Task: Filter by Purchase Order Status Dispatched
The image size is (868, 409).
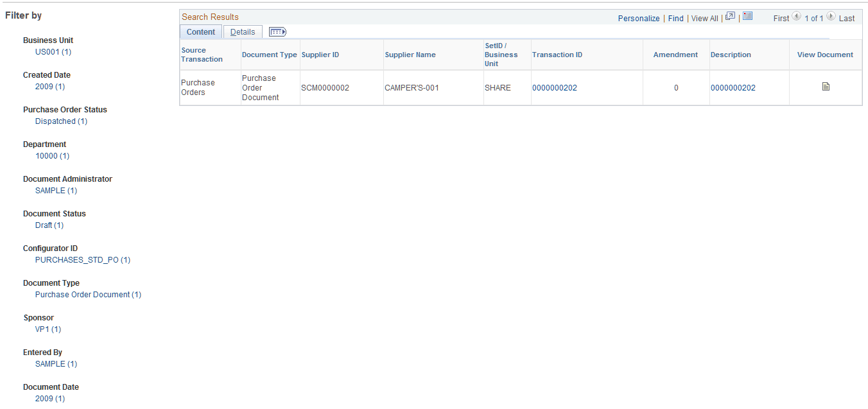Action: tap(61, 121)
